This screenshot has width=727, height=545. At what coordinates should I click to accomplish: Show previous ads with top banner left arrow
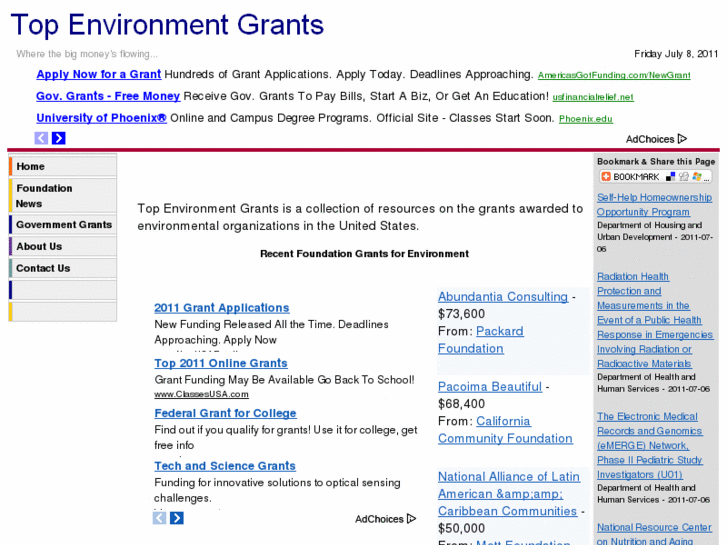coord(41,138)
